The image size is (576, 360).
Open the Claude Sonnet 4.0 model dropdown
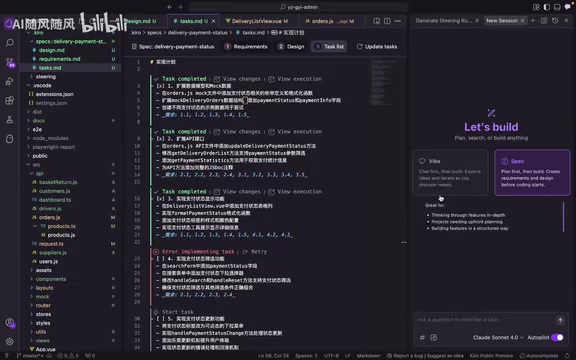pyautogui.click(x=498, y=337)
